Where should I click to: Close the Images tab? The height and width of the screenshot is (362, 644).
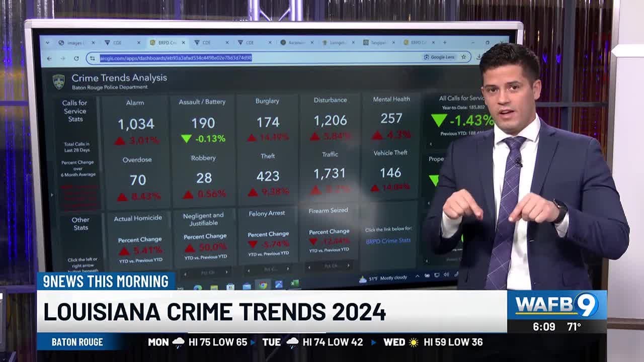coord(93,43)
